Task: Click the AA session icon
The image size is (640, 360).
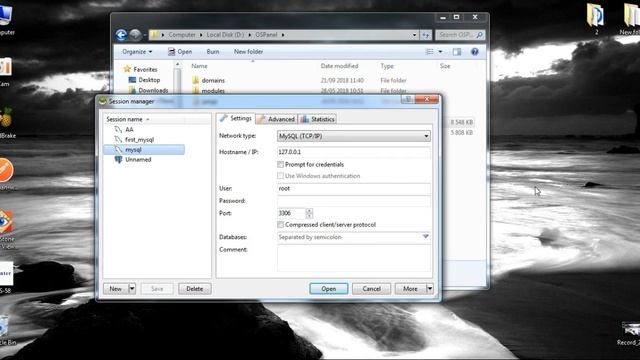Action: [118, 129]
